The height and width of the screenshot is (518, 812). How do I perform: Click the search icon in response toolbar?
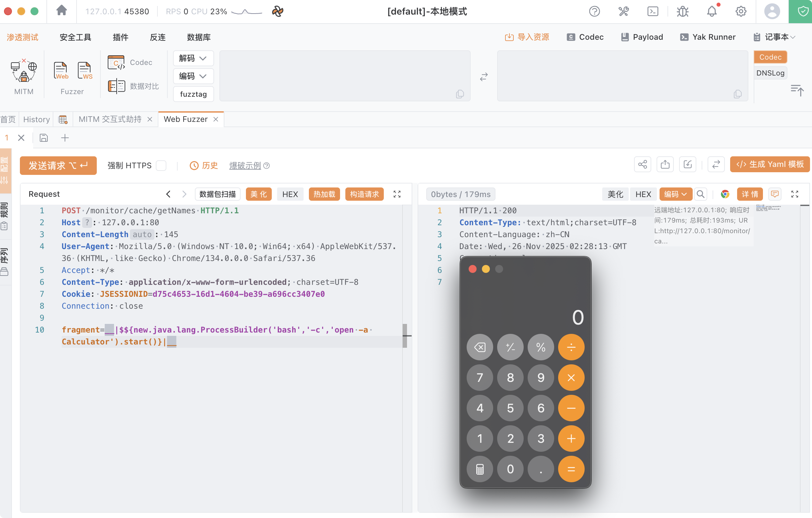(x=700, y=194)
